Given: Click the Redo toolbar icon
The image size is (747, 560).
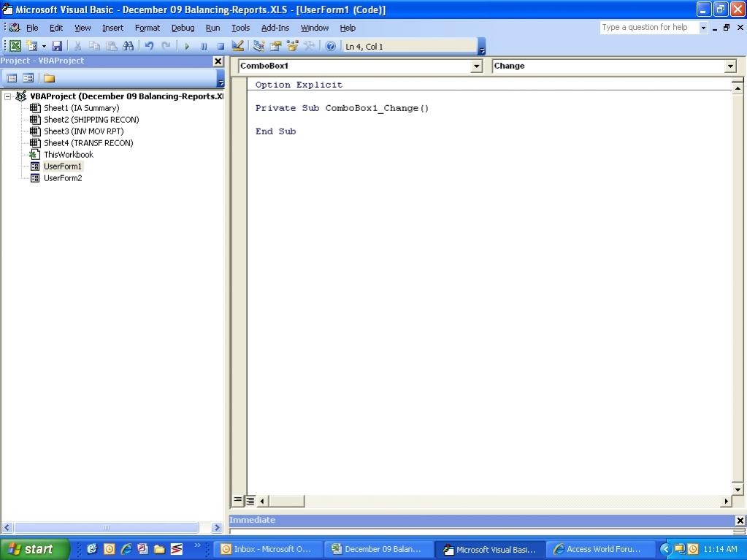Looking at the screenshot, I should tap(166, 46).
